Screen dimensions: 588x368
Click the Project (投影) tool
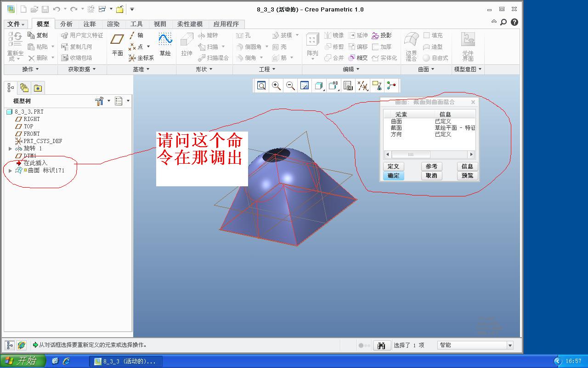point(382,35)
